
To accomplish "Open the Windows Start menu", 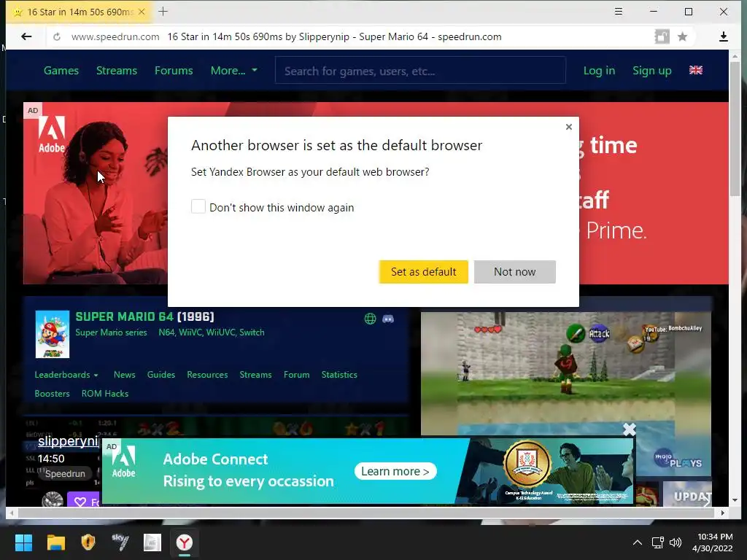I will pos(23,542).
